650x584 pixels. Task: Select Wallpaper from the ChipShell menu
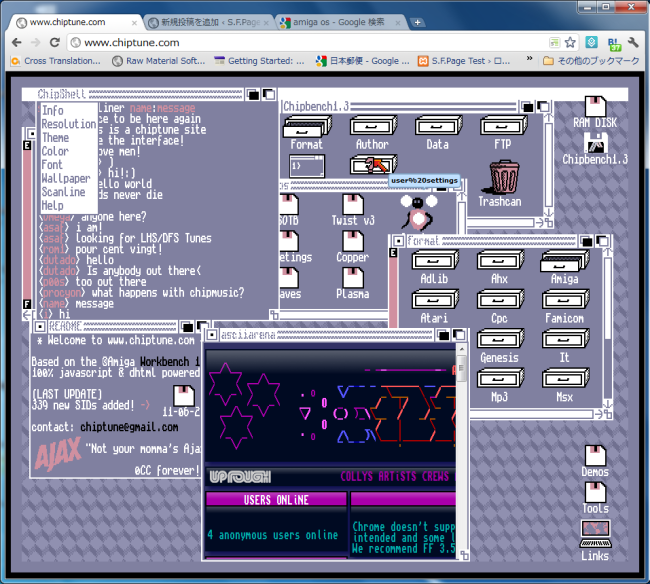(65, 178)
